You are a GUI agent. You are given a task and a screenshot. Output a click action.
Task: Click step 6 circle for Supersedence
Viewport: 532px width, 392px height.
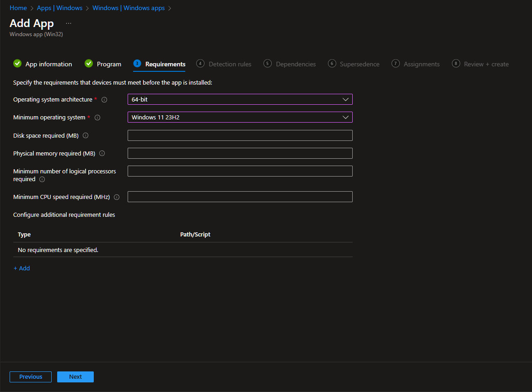332,64
